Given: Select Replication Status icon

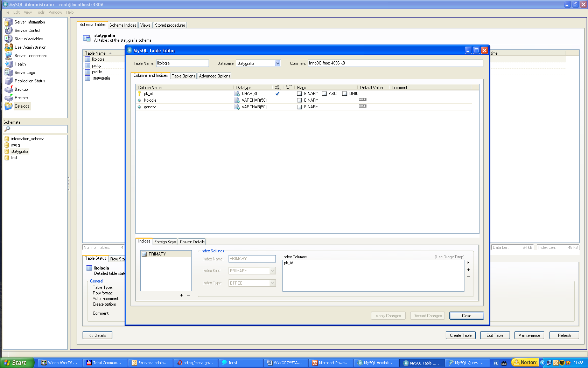Looking at the screenshot, I should click(x=8, y=81).
